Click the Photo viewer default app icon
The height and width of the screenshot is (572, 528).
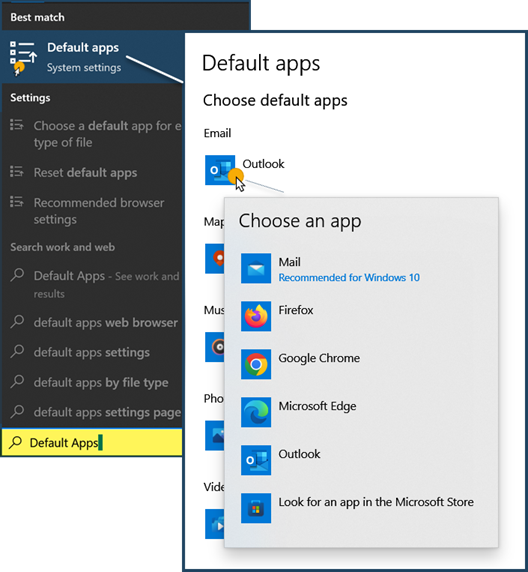[x=215, y=436]
